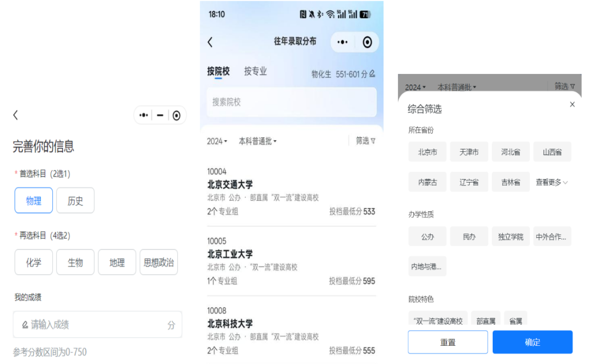Tap the back chevron beside 往年录取分布

tap(210, 42)
